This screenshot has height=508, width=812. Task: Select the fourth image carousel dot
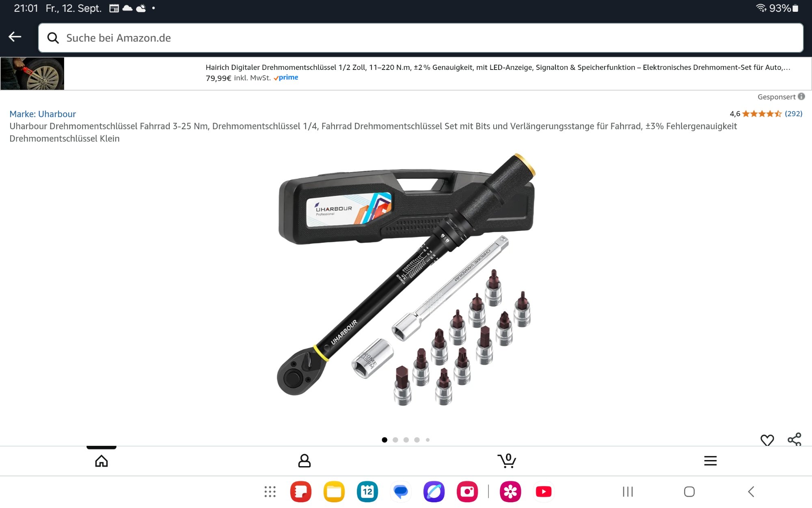click(x=417, y=440)
